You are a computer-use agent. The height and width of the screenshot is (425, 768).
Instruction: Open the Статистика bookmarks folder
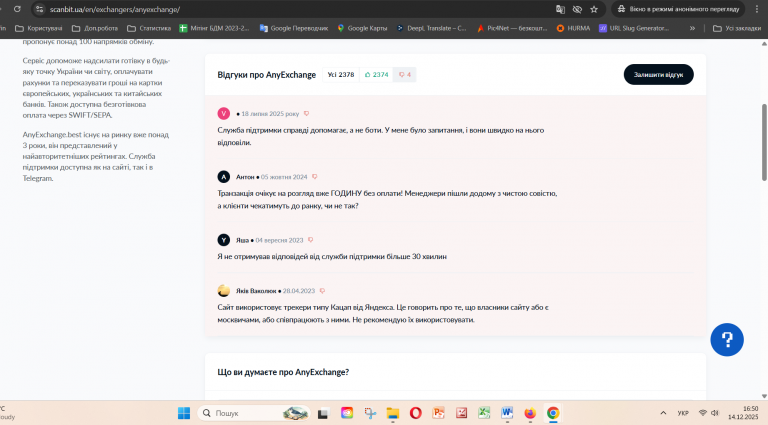(x=149, y=28)
